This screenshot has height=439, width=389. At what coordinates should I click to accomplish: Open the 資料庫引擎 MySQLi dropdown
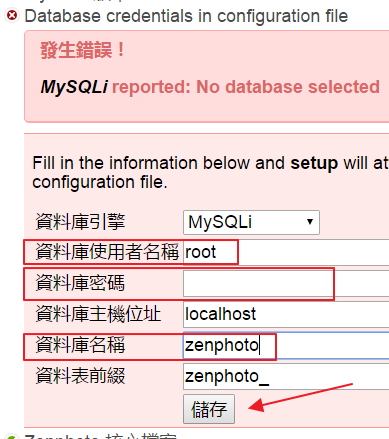[251, 222]
